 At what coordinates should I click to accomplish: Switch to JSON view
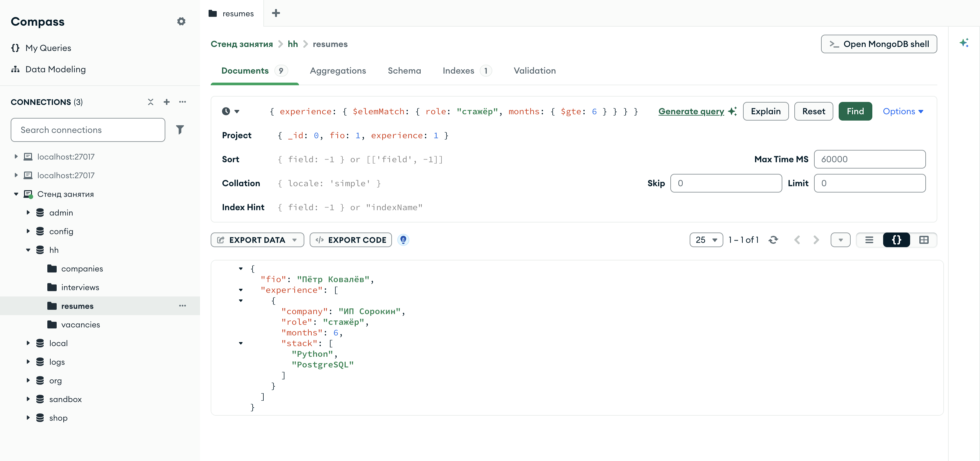pyautogui.click(x=896, y=240)
